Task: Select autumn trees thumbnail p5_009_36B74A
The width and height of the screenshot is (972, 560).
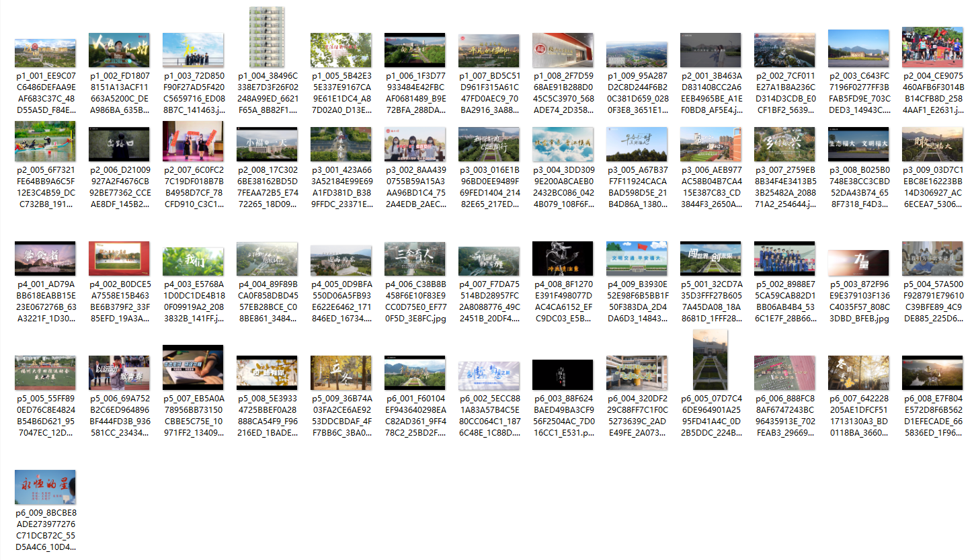Action: pos(341,373)
